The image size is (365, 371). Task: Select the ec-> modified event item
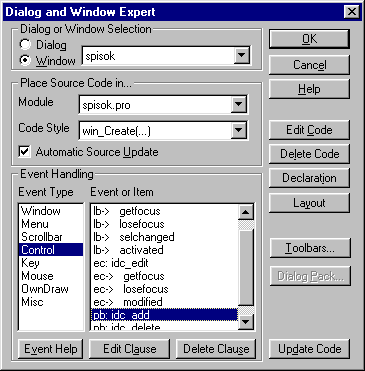click(x=164, y=302)
